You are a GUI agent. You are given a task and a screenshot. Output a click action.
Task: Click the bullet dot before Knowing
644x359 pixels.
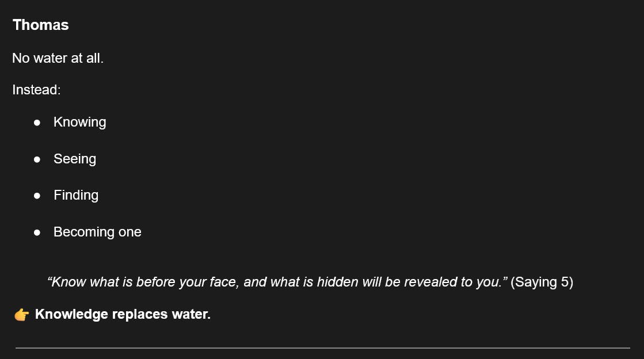coord(37,123)
